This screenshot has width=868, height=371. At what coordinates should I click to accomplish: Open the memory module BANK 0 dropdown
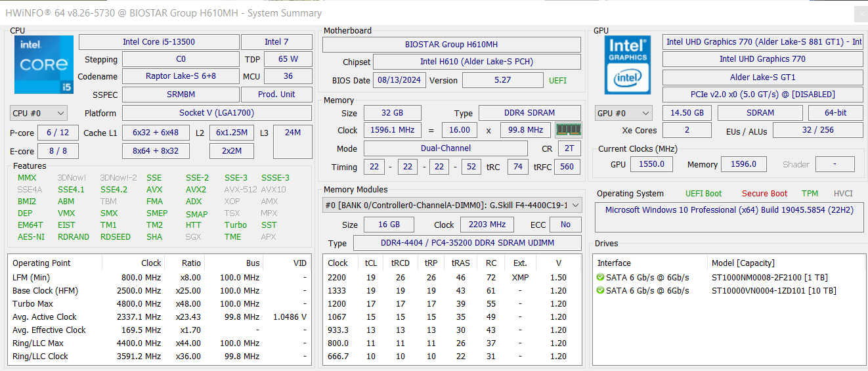pyautogui.click(x=452, y=206)
